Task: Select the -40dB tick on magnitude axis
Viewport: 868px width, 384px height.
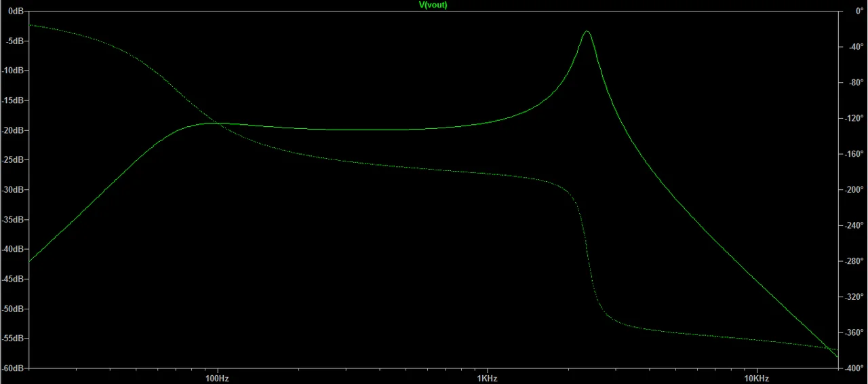Action: pyautogui.click(x=13, y=249)
